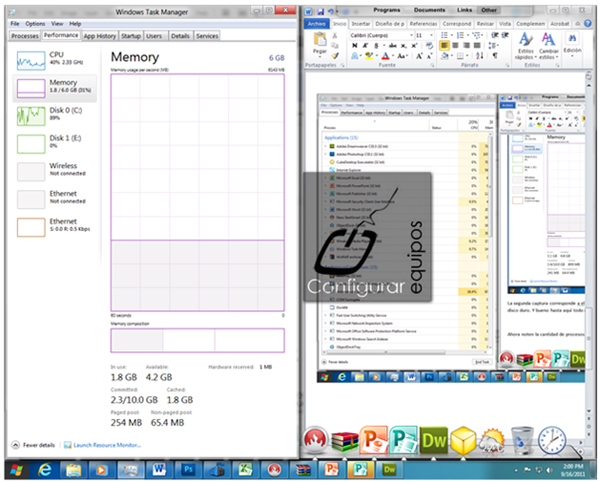Toggle bold (N) formatting in Word

(355, 46)
